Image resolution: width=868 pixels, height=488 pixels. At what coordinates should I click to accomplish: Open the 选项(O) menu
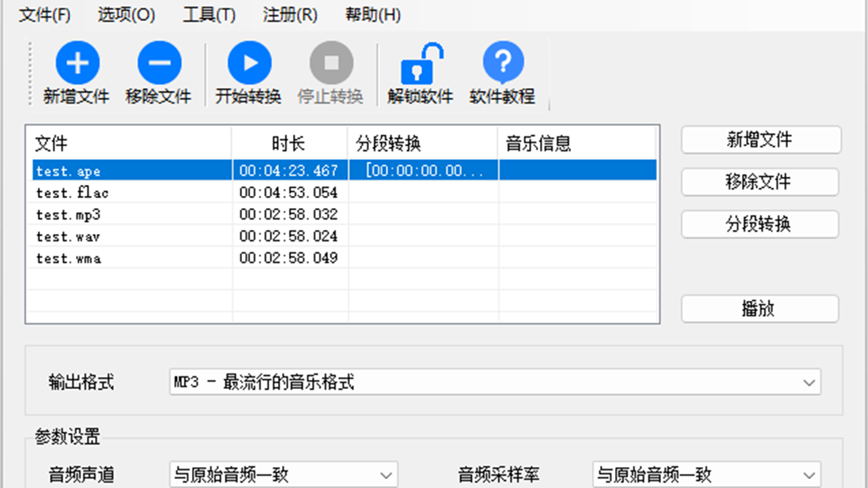tap(126, 15)
